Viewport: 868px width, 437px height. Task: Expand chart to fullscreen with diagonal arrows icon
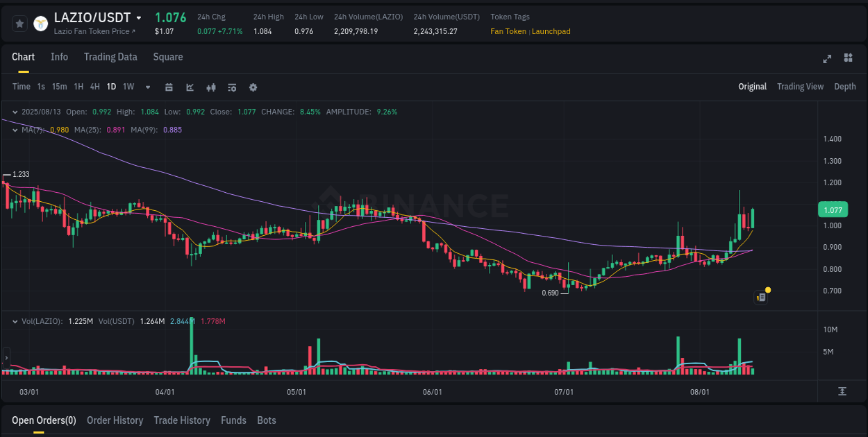pyautogui.click(x=826, y=59)
